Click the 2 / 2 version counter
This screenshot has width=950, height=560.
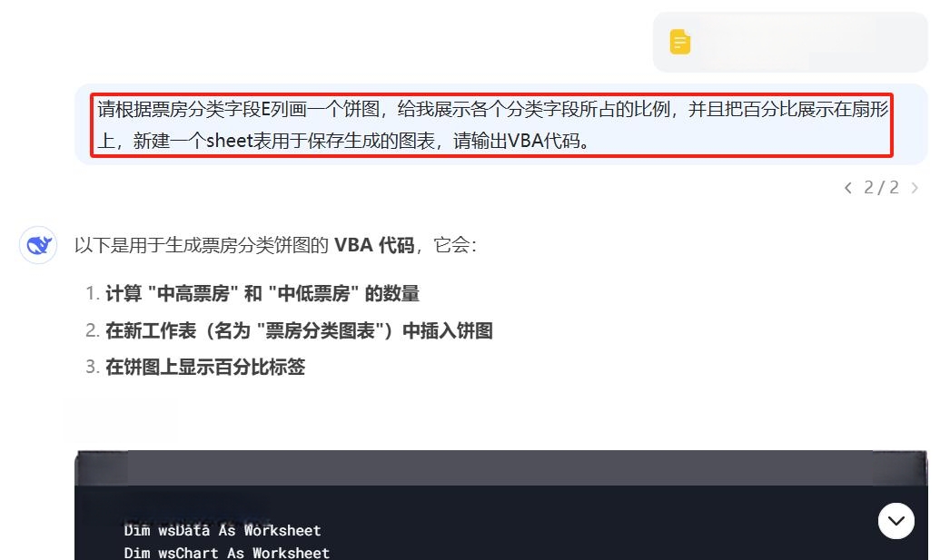(882, 188)
